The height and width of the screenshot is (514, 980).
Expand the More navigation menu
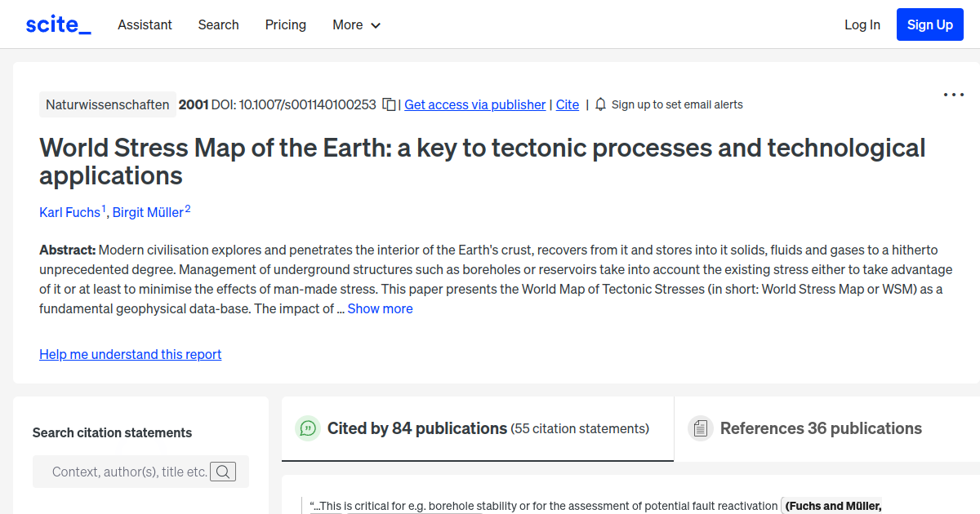(x=356, y=25)
